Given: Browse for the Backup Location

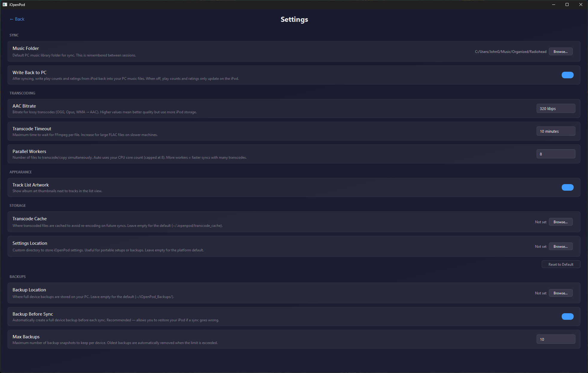Looking at the screenshot, I should (560, 293).
